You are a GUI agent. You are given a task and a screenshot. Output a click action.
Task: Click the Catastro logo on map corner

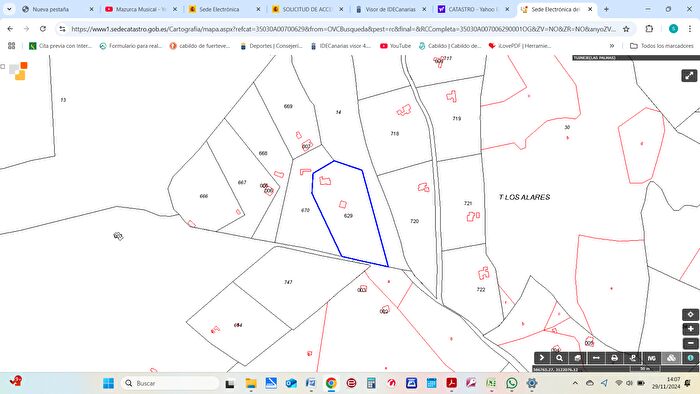click(19, 71)
